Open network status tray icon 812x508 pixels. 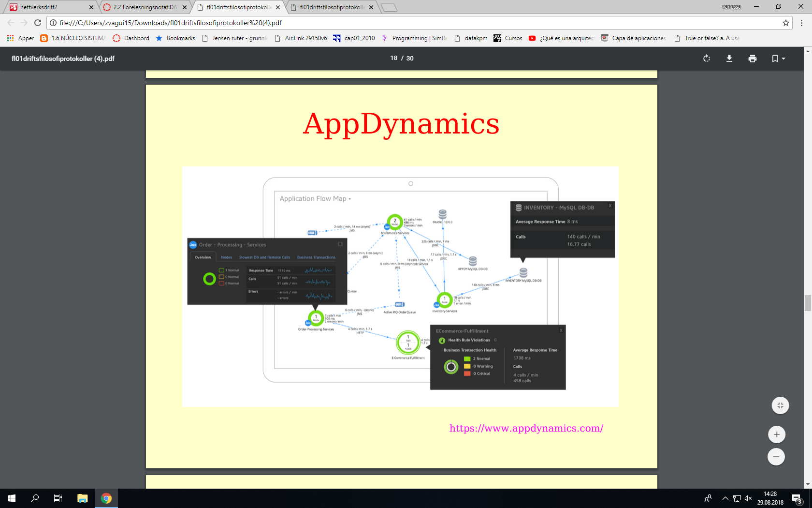pyautogui.click(x=737, y=498)
